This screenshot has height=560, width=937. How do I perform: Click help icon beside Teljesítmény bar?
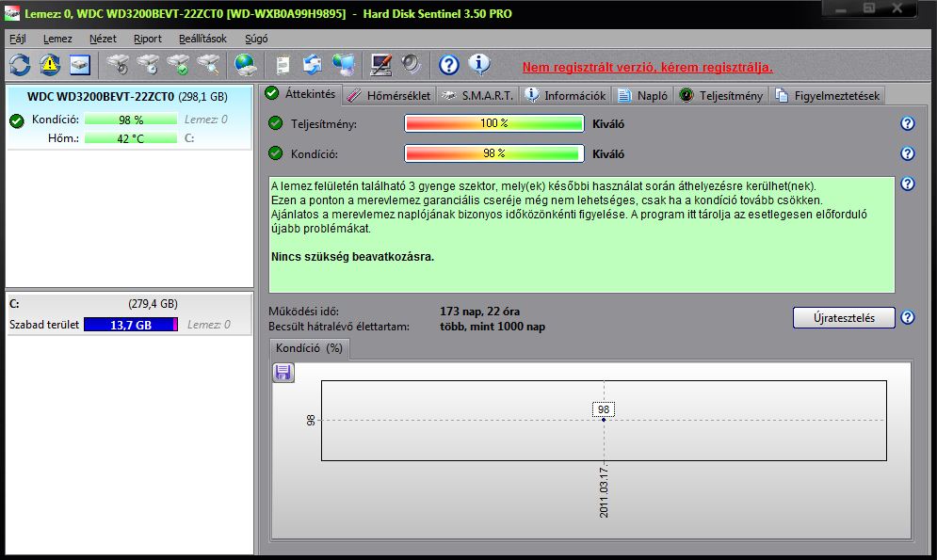(x=907, y=123)
